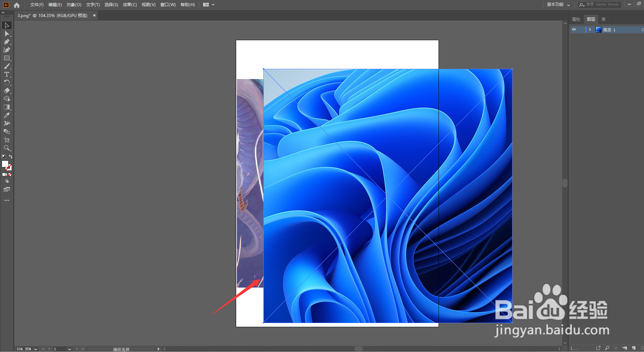Select the Shape Builder tool
Image resolution: width=644 pixels, height=352 pixels.
pos(6,99)
